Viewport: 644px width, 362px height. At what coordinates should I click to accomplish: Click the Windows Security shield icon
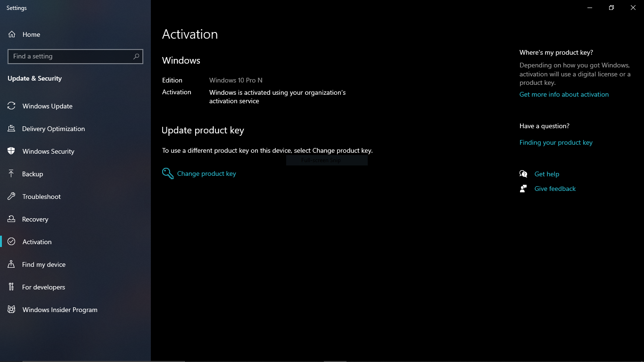click(x=11, y=151)
